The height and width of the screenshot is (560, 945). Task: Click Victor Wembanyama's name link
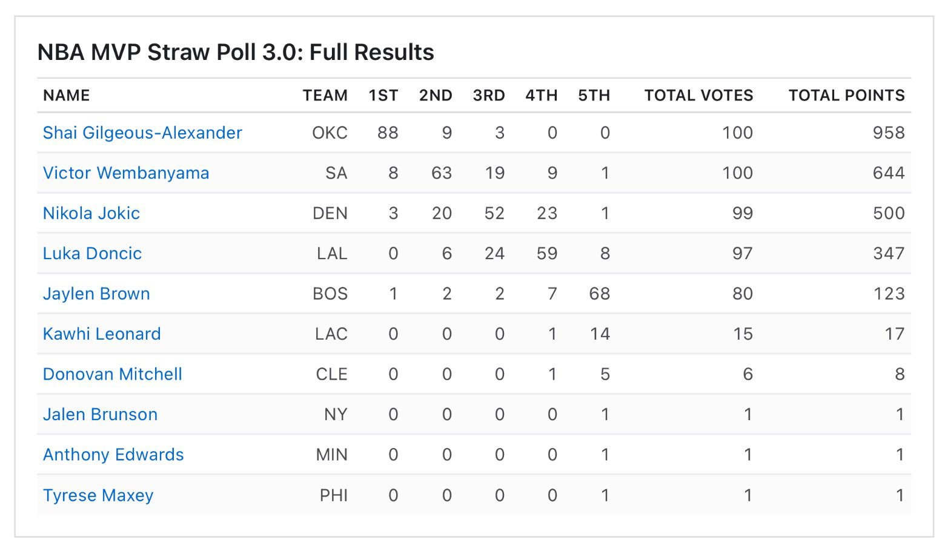coord(126,173)
